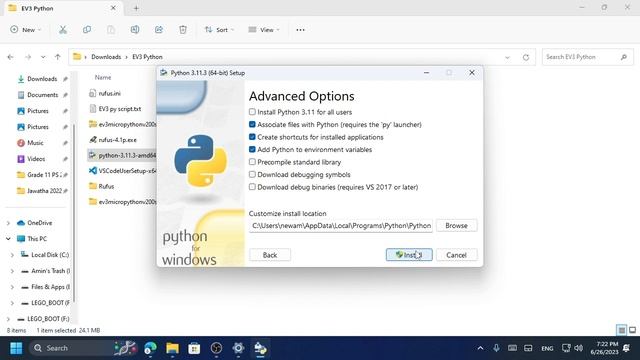Open recent locations dropdown arrow
640x360 pixels.
pyautogui.click(x=43, y=57)
